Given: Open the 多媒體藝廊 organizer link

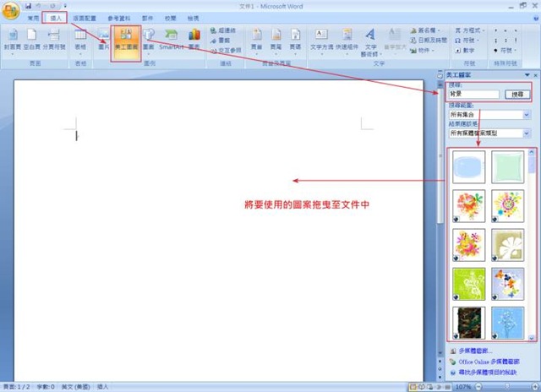Looking at the screenshot, I should [475, 351].
